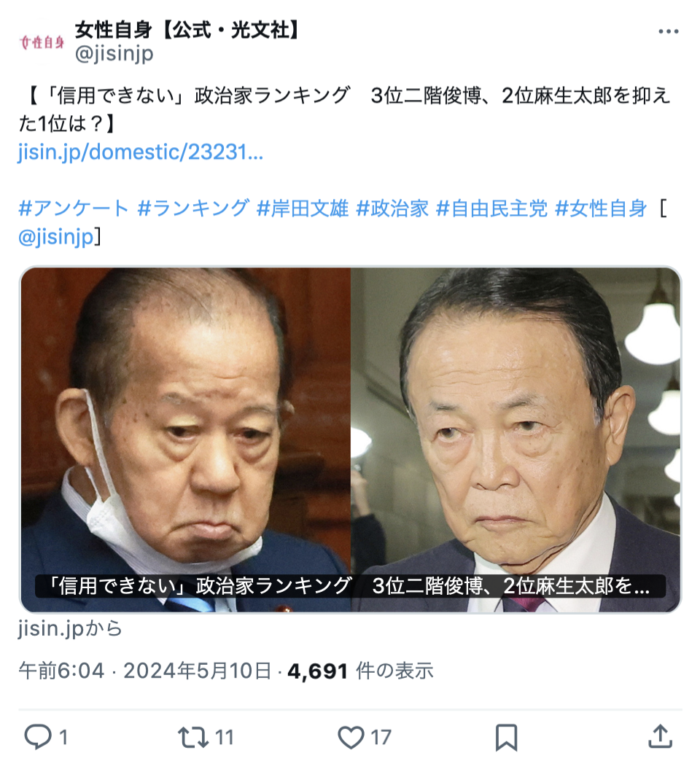The image size is (700, 761).
Task: Open the post timestamp 午前6:04 2024年5月10日
Action: (x=144, y=671)
